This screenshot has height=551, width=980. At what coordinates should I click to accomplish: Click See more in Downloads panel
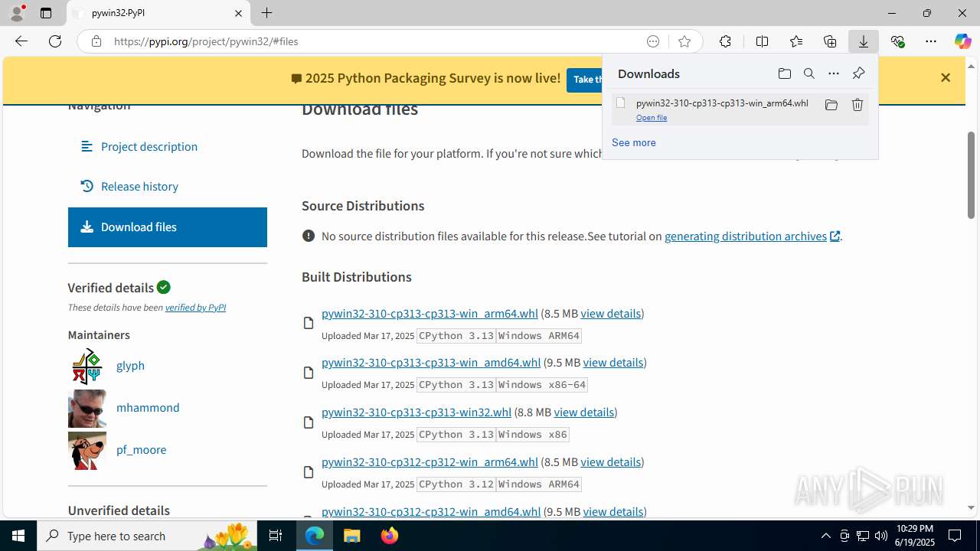[x=634, y=142]
